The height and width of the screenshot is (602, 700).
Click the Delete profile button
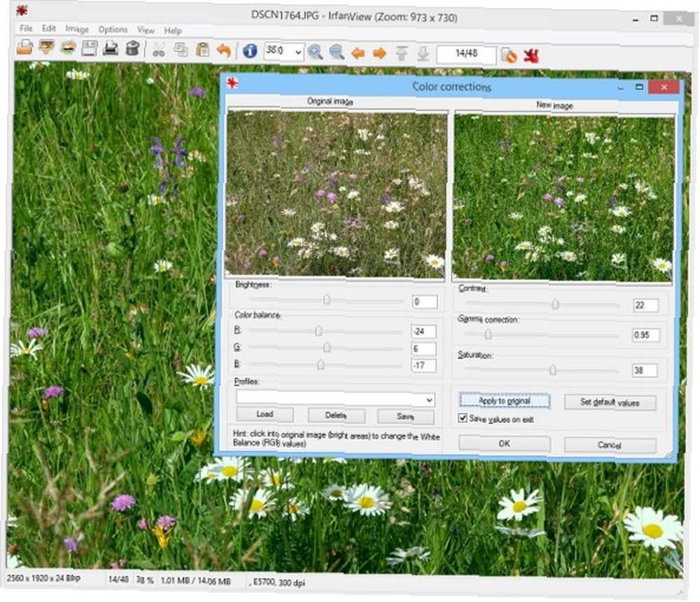pyautogui.click(x=336, y=415)
